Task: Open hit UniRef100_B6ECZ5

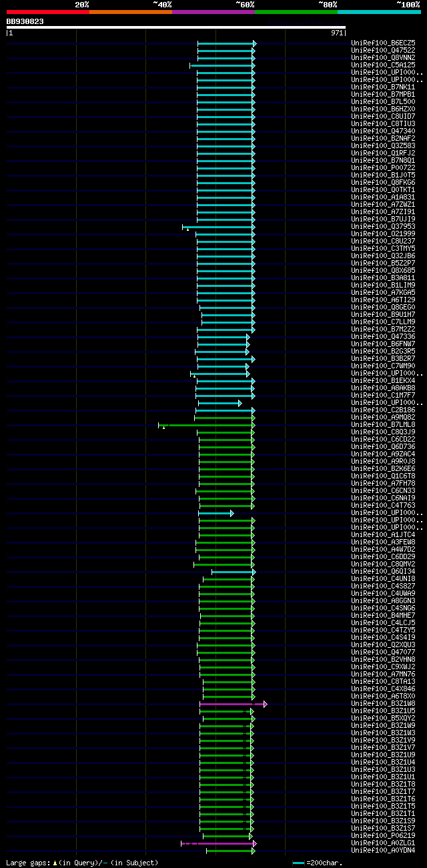Action: click(383, 43)
